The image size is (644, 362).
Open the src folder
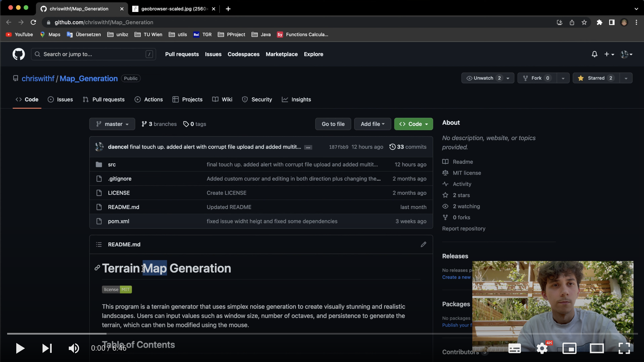pyautogui.click(x=111, y=165)
